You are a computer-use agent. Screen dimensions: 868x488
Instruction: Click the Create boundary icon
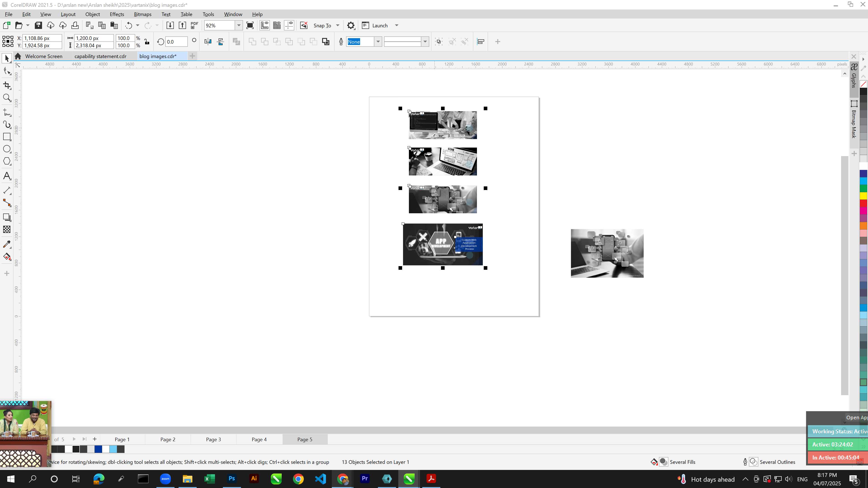click(325, 42)
